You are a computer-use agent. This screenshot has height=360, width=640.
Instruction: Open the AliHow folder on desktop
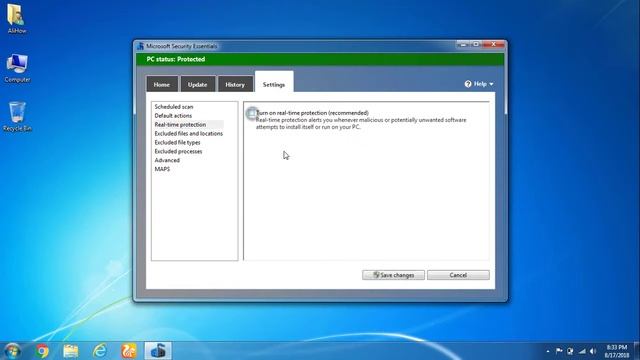[16, 18]
